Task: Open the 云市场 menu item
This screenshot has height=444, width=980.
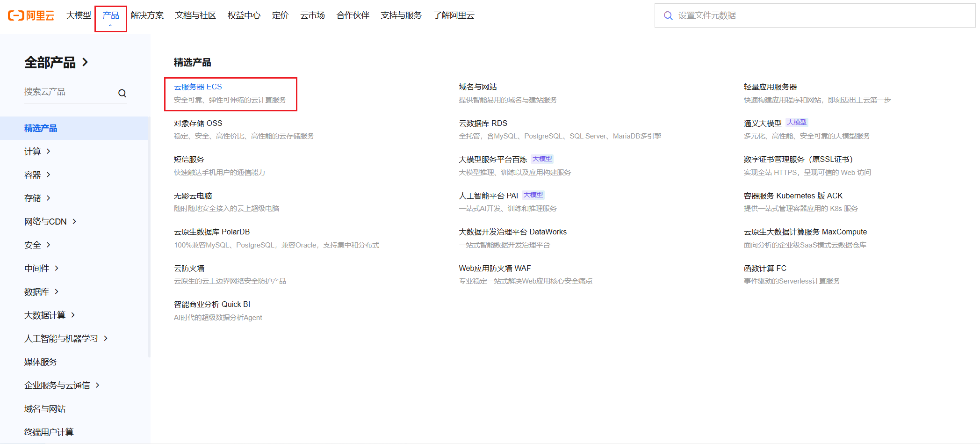Action: (312, 15)
